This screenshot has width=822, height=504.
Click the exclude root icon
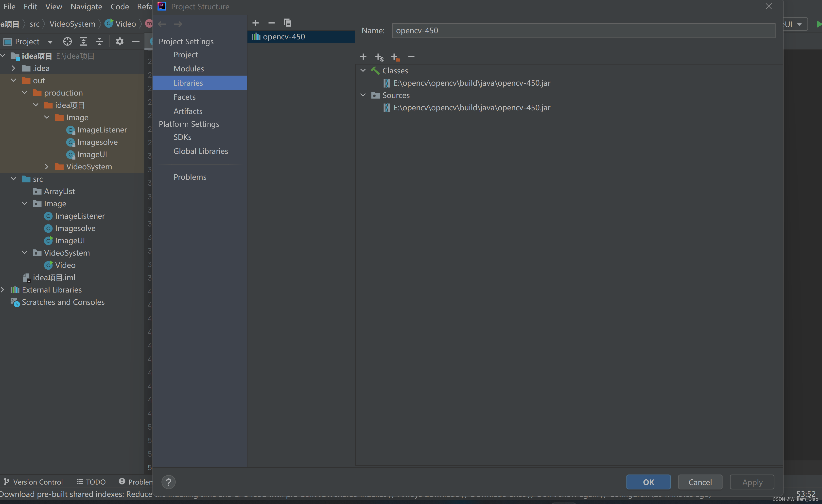(x=395, y=57)
